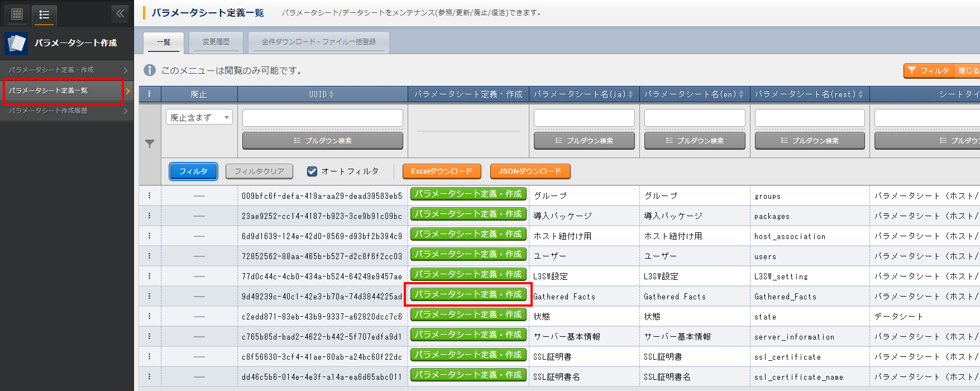
Task: Open row menu dots for Gathered Facts row
Action: click(150, 296)
